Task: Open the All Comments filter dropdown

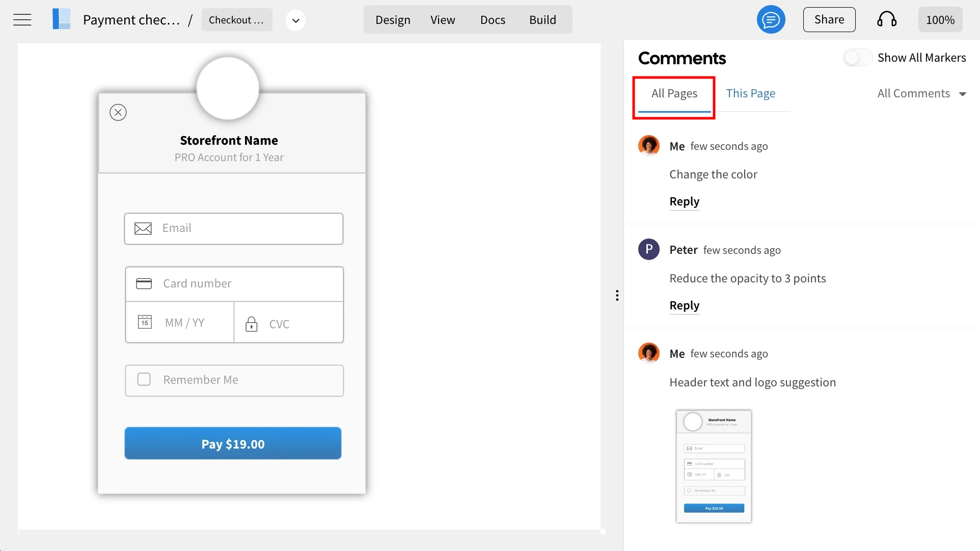Action: pos(921,94)
